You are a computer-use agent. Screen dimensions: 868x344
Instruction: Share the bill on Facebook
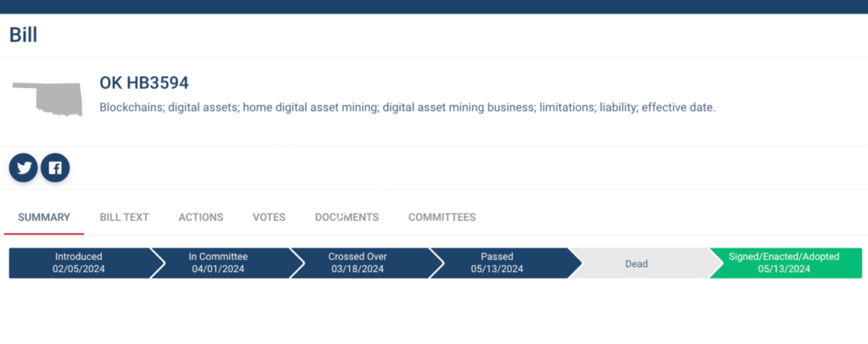click(55, 168)
